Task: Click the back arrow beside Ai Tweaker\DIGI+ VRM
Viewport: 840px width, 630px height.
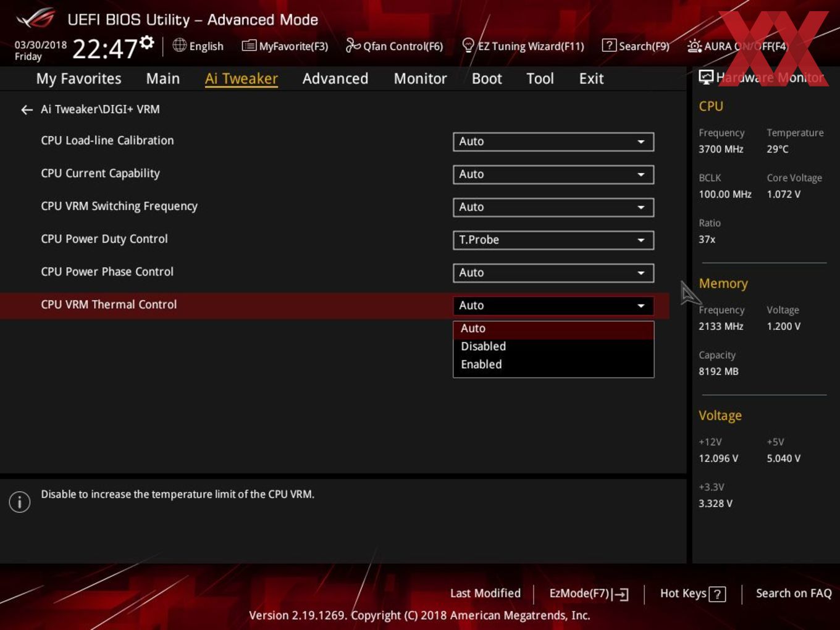Action: pos(27,110)
